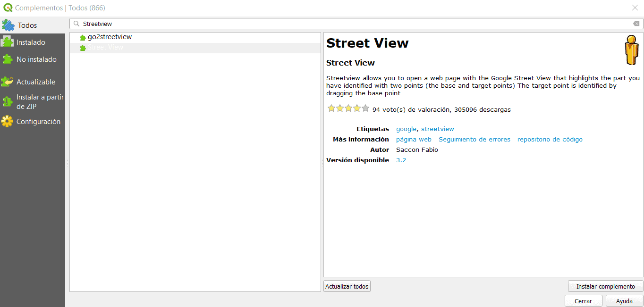Click the QGIS logo in title bar
Image resolution: width=644 pixels, height=307 pixels.
8,8
